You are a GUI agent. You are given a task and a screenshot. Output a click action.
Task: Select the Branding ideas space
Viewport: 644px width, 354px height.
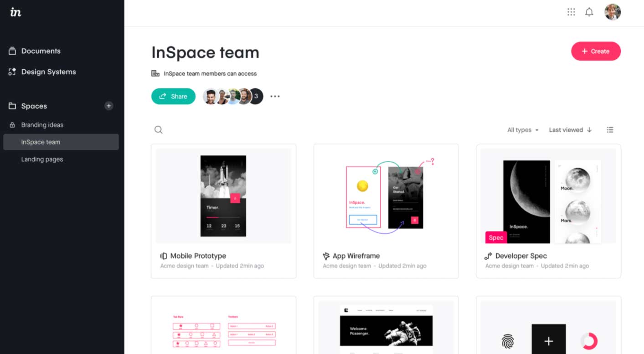tap(42, 125)
